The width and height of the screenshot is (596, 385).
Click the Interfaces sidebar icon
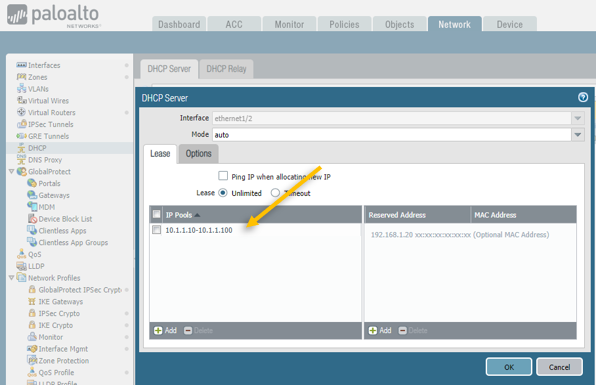21,65
